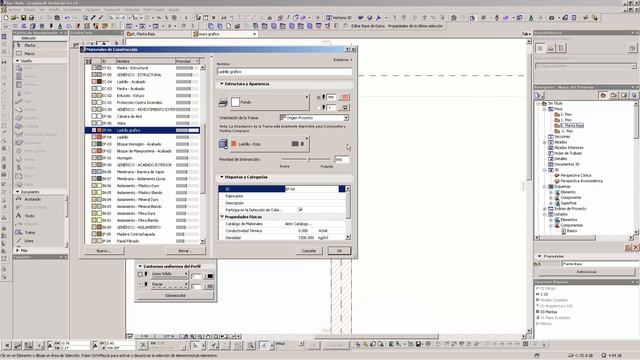This screenshot has width=640, height=360.
Task: Click the Línea Sólida pen color swatch
Action: [x=210, y=276]
